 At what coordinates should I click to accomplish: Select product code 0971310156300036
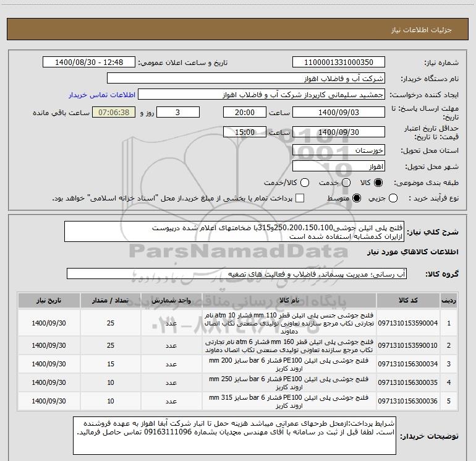coord(408,401)
